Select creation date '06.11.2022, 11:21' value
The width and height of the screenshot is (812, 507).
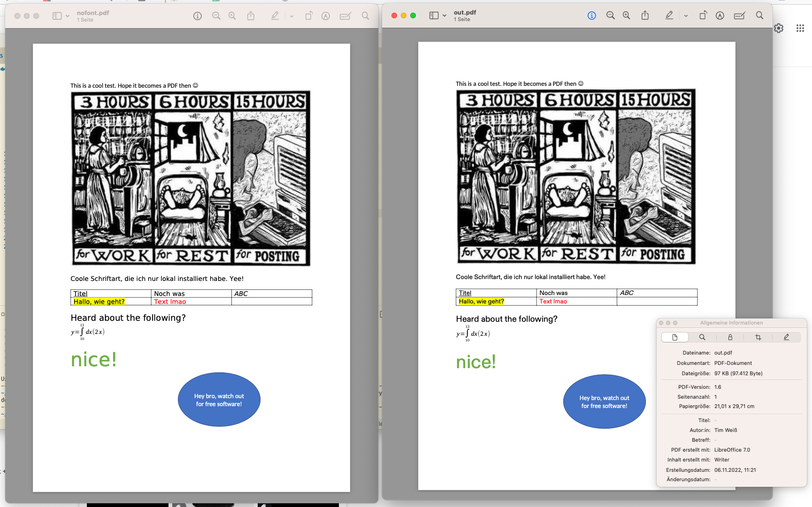(735, 470)
